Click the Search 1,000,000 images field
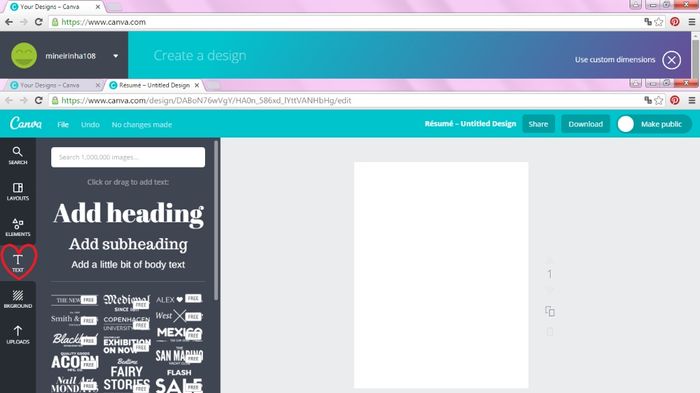Screen dimensions: 700x393 pos(128,157)
